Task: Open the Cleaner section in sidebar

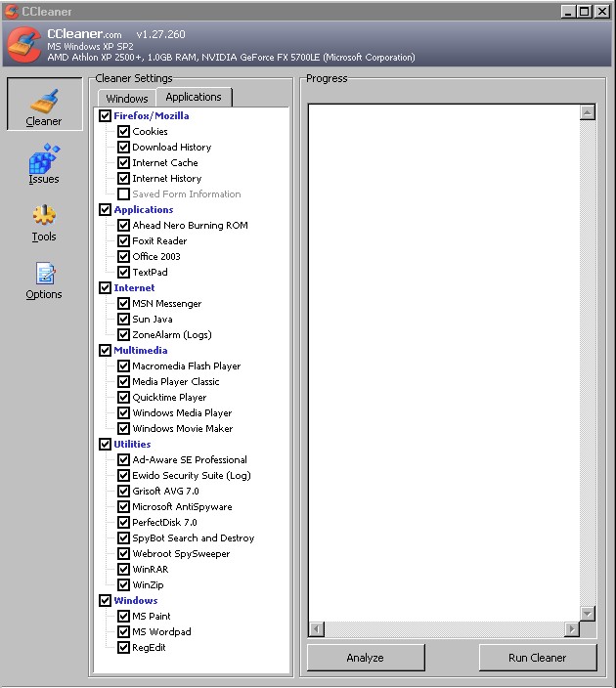Action: click(44, 105)
